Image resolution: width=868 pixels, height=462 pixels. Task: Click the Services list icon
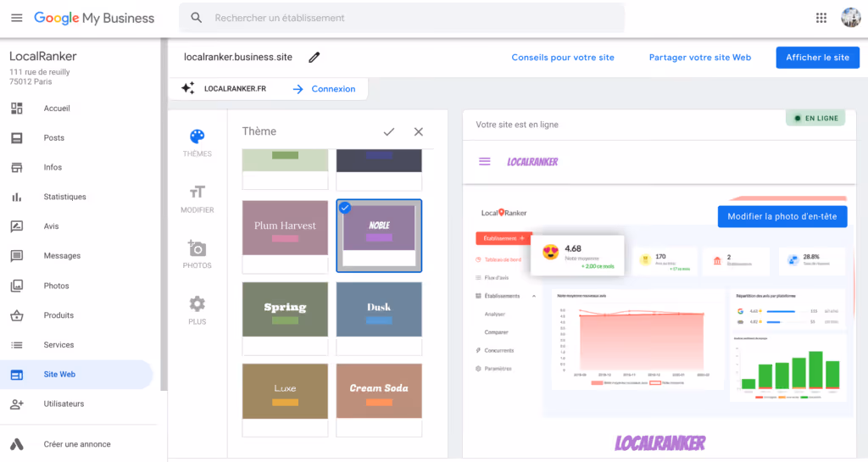17,345
